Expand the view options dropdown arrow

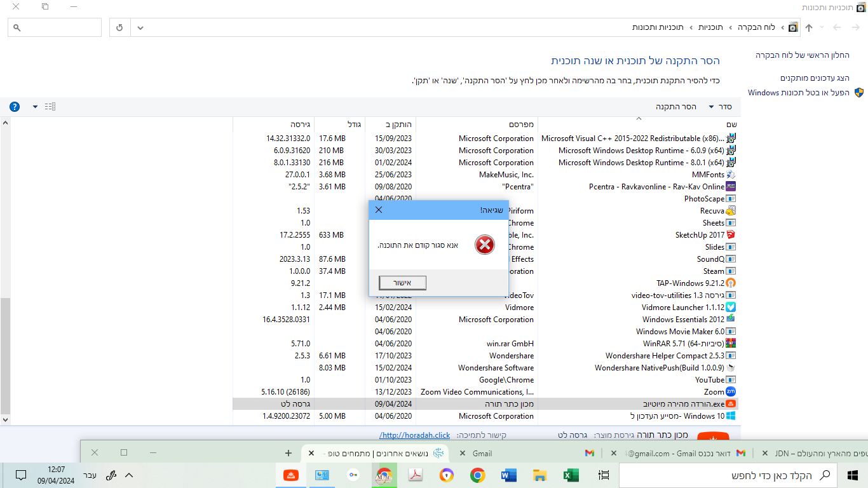click(x=35, y=107)
